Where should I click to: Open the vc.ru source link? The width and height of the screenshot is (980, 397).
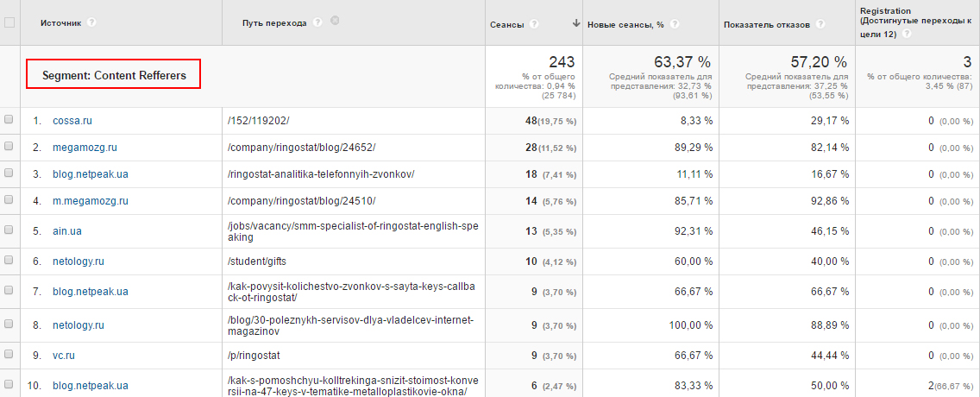[x=64, y=356]
